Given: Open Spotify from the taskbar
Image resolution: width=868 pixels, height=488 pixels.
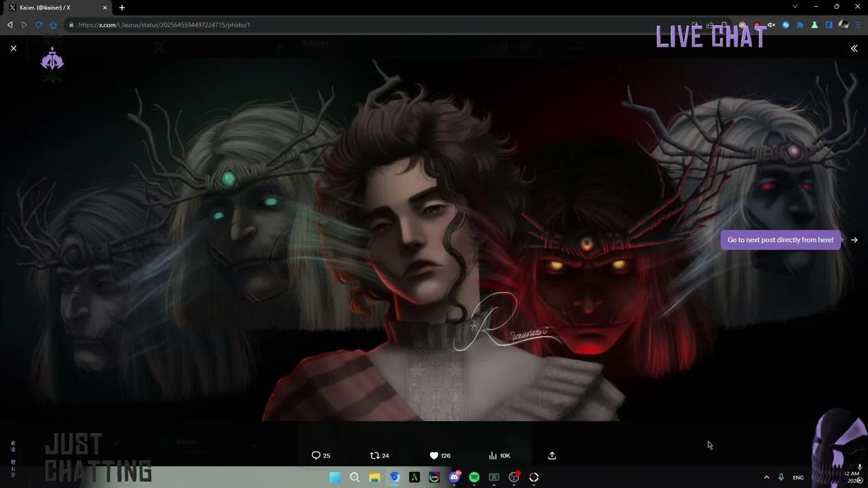Looking at the screenshot, I should coord(474,477).
